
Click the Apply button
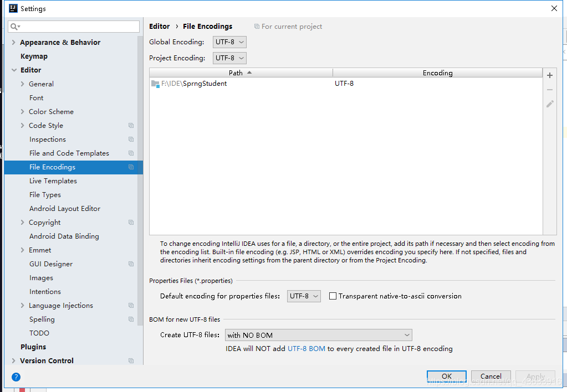pos(535,376)
